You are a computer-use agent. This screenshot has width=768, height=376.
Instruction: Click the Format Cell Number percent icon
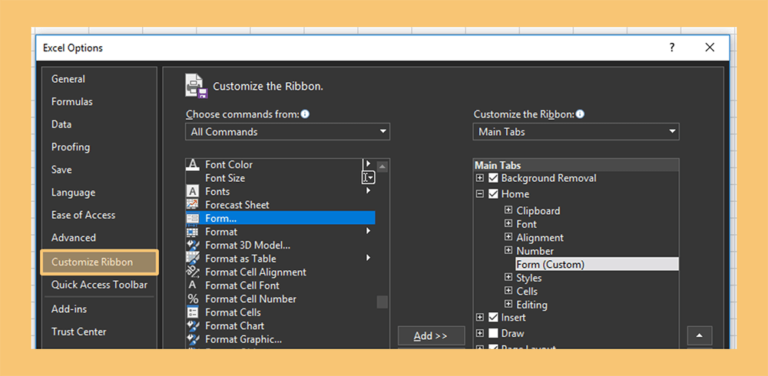193,299
